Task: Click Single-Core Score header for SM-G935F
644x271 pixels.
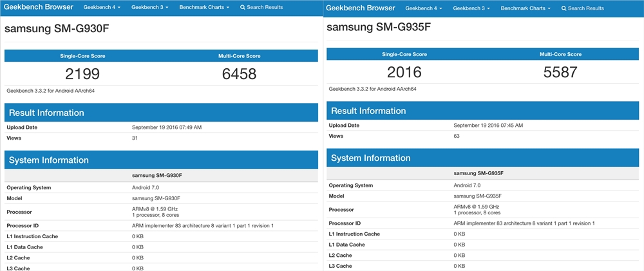Action: tap(404, 54)
